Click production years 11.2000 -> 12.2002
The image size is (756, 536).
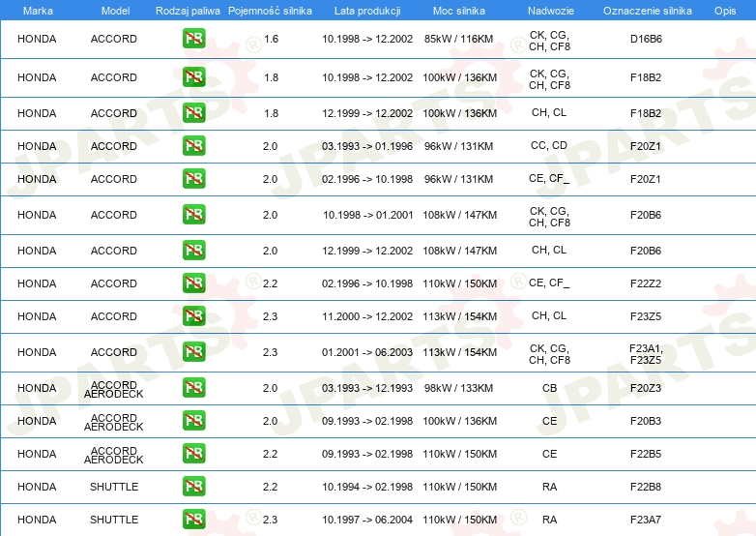click(x=367, y=316)
